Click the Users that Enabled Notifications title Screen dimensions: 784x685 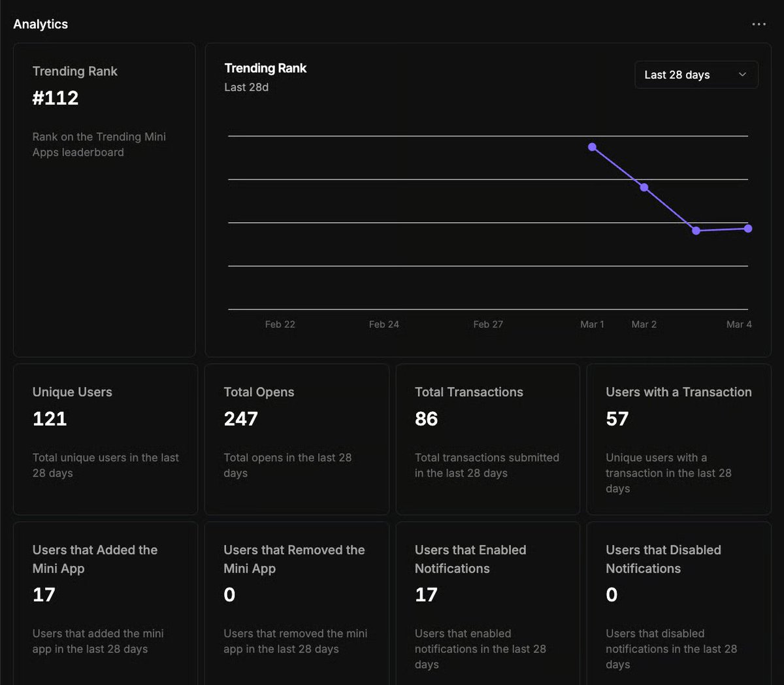pyautogui.click(x=470, y=560)
